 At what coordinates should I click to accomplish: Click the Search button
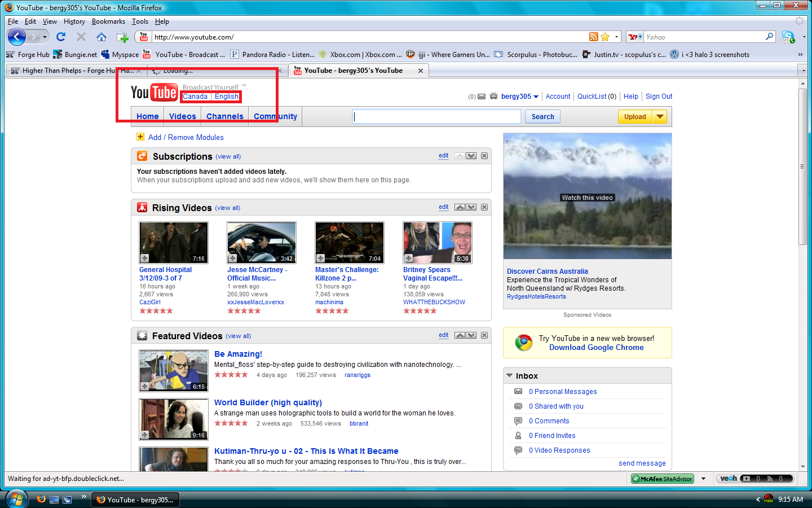click(x=543, y=117)
